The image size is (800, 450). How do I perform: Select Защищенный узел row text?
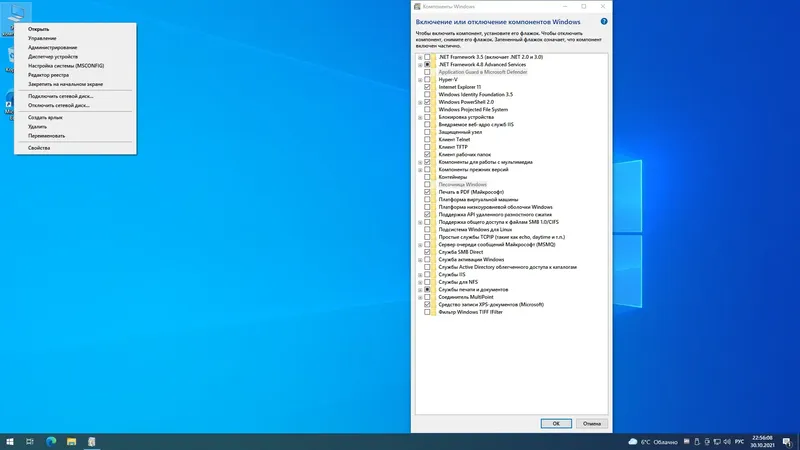(x=460, y=132)
